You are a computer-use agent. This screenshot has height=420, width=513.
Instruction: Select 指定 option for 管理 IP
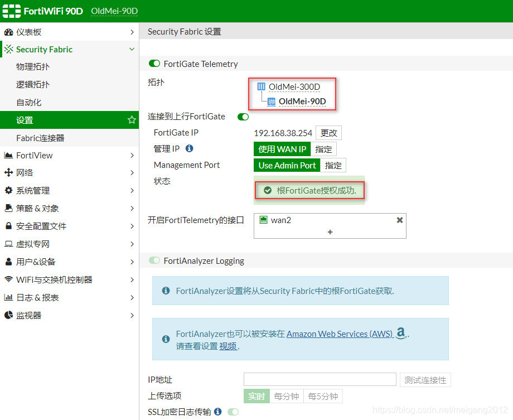(x=323, y=149)
